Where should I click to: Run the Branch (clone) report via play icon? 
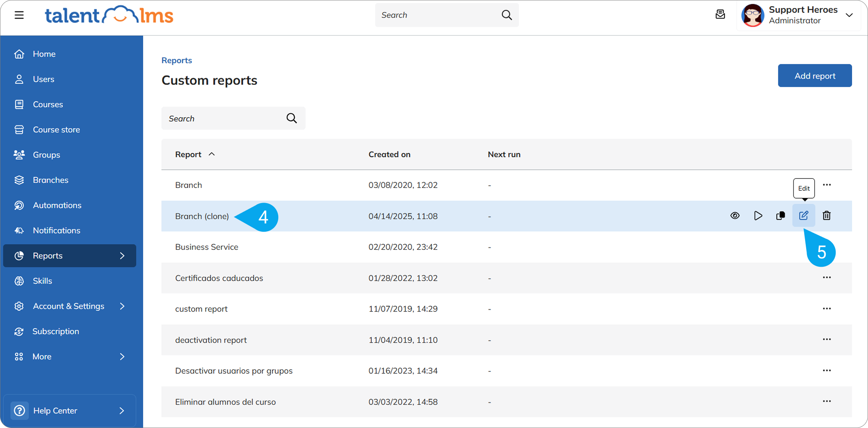[x=758, y=216]
